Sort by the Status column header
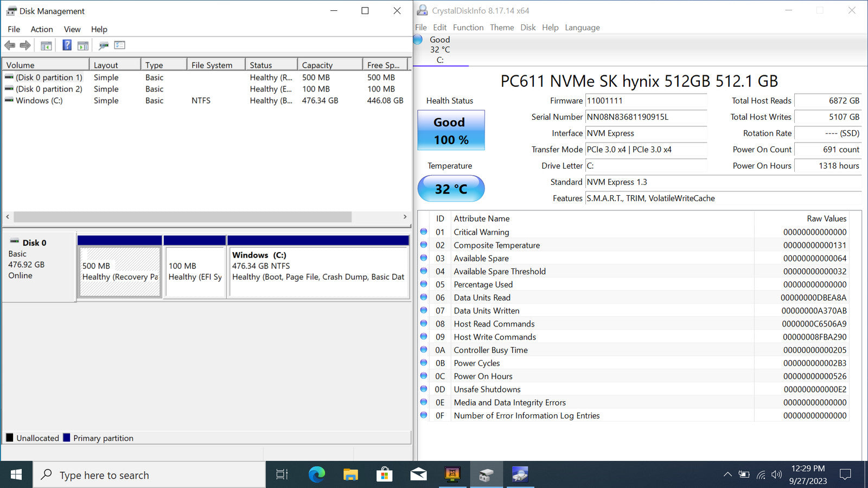Screen dimensions: 868x488 (271, 65)
